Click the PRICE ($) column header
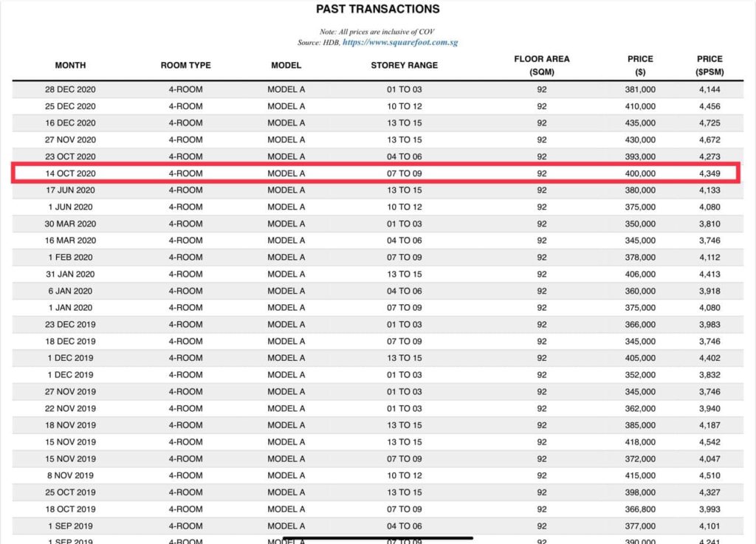 pos(640,66)
